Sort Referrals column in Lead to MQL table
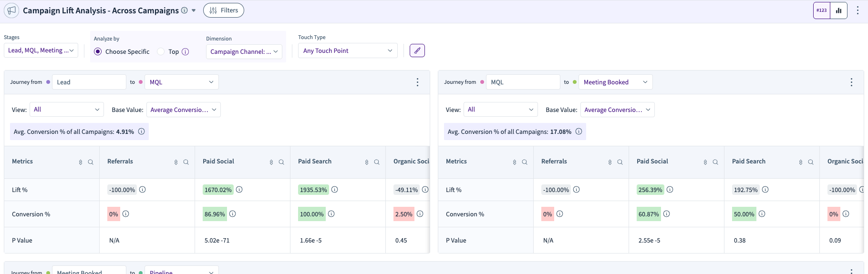This screenshot has height=274, width=868. click(176, 162)
